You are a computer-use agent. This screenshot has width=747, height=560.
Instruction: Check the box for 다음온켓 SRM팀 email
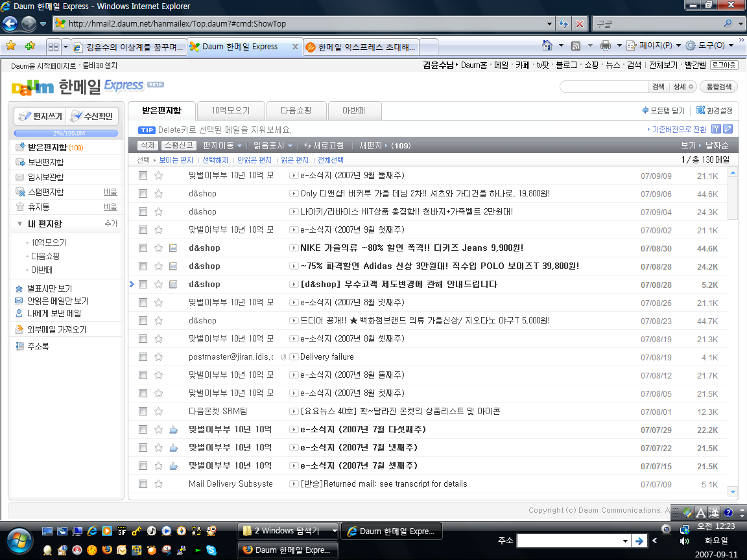click(143, 411)
